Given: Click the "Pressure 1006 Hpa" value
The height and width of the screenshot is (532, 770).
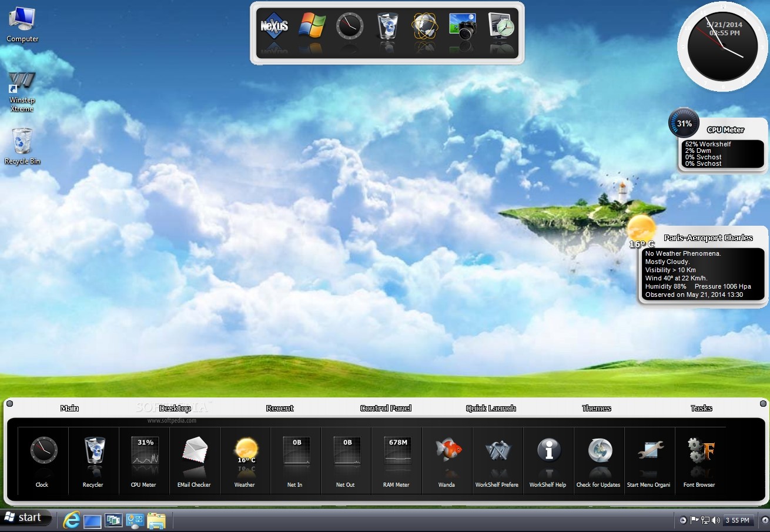Looking at the screenshot, I should coord(723,286).
